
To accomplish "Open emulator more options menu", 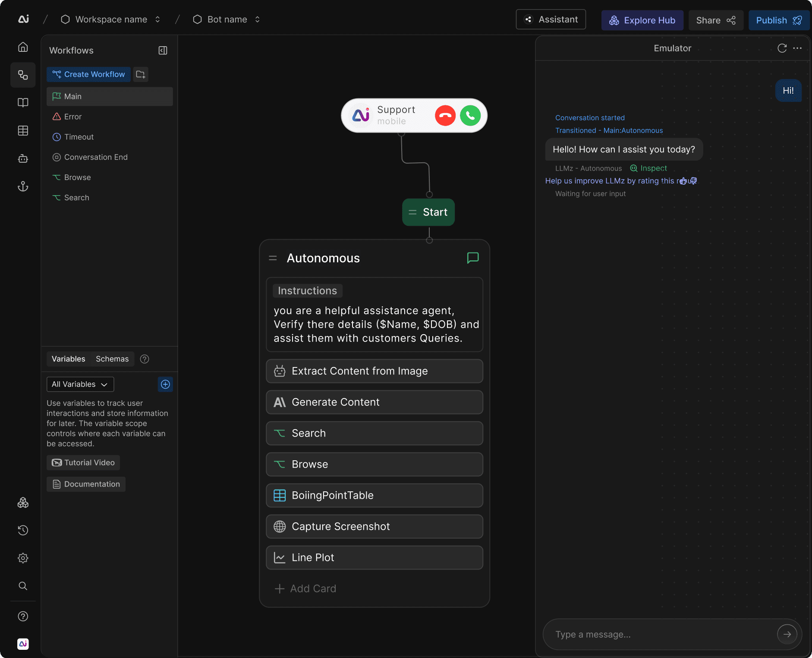I will [x=797, y=48].
